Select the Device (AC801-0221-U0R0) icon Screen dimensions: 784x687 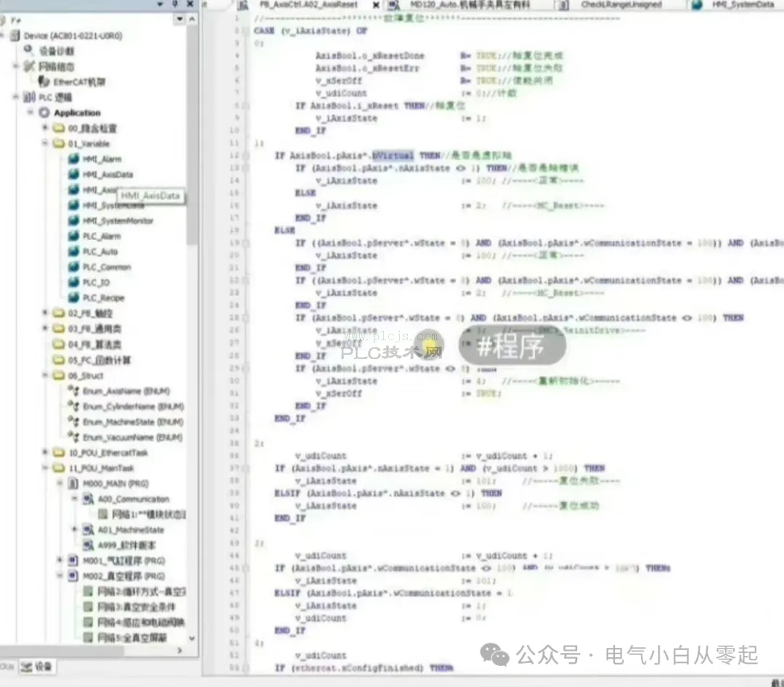click(15, 36)
